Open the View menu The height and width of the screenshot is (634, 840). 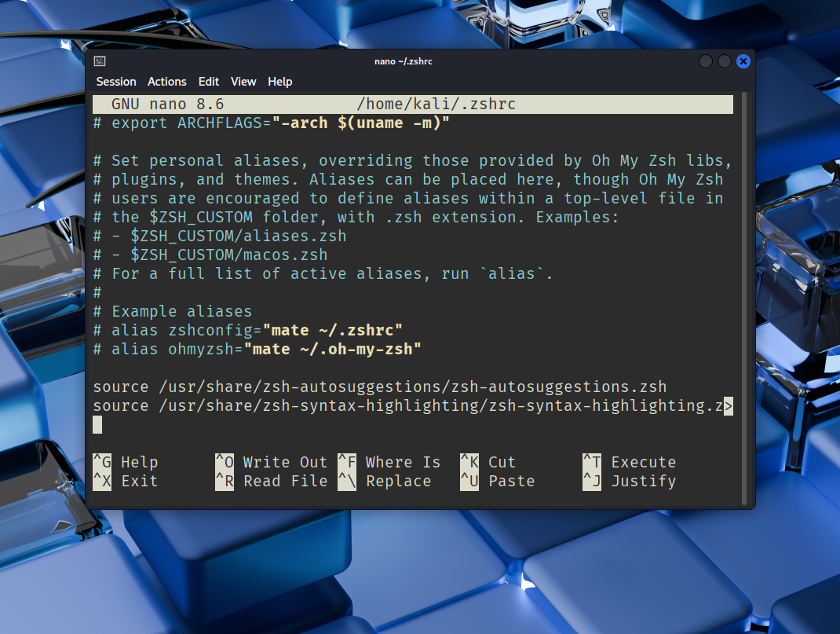(x=243, y=82)
